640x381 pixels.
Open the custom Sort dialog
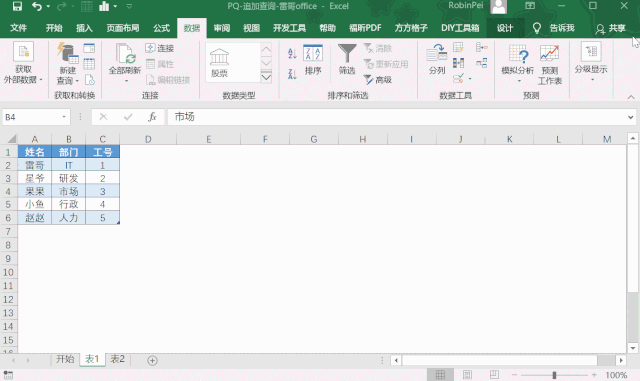313,60
